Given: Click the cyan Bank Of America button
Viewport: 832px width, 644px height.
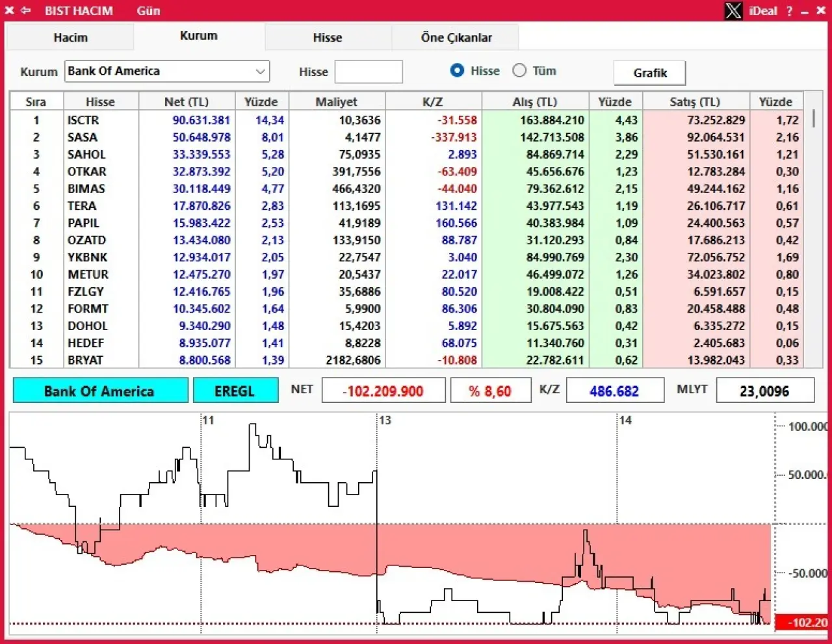Looking at the screenshot, I should [100, 391].
